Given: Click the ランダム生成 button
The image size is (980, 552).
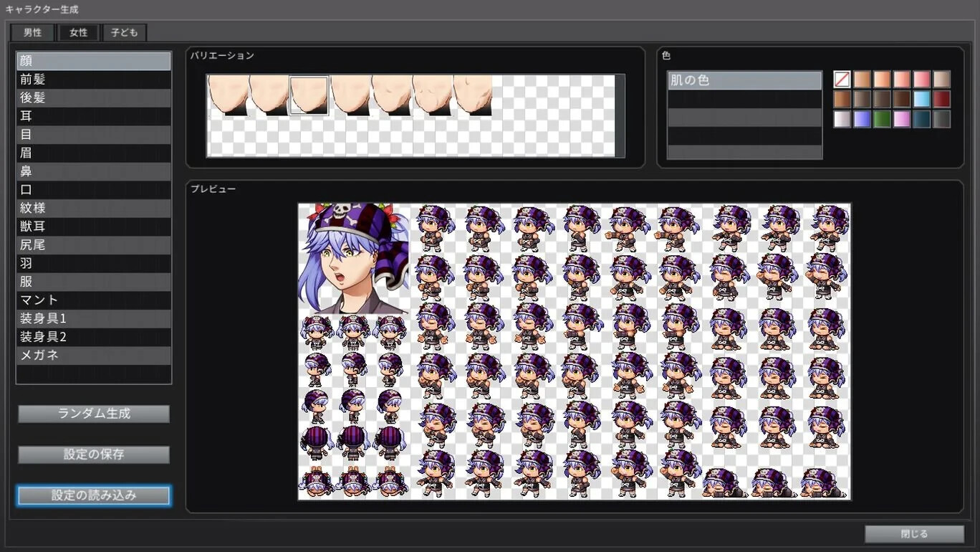Looking at the screenshot, I should [x=94, y=414].
